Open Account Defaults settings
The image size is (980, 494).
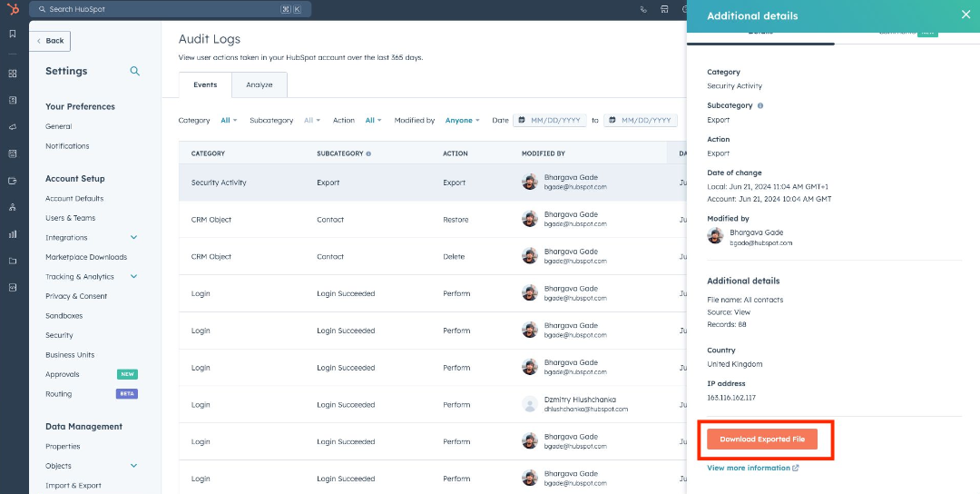point(74,198)
